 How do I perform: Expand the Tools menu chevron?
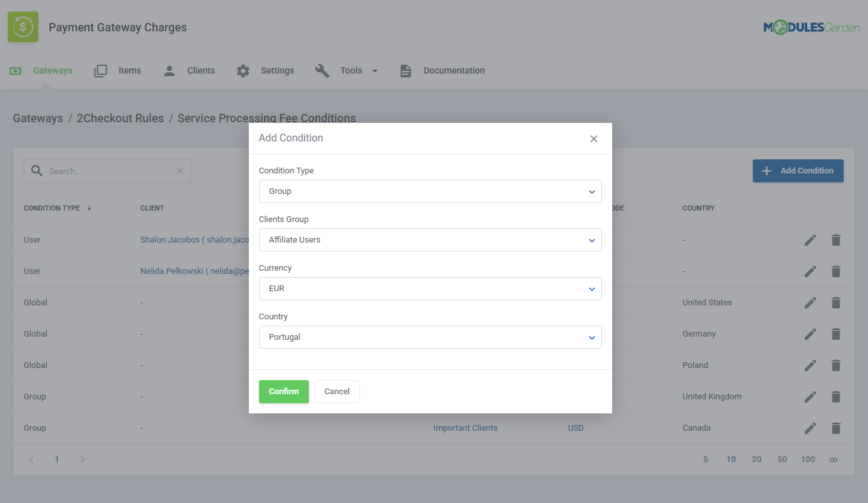[x=375, y=70]
